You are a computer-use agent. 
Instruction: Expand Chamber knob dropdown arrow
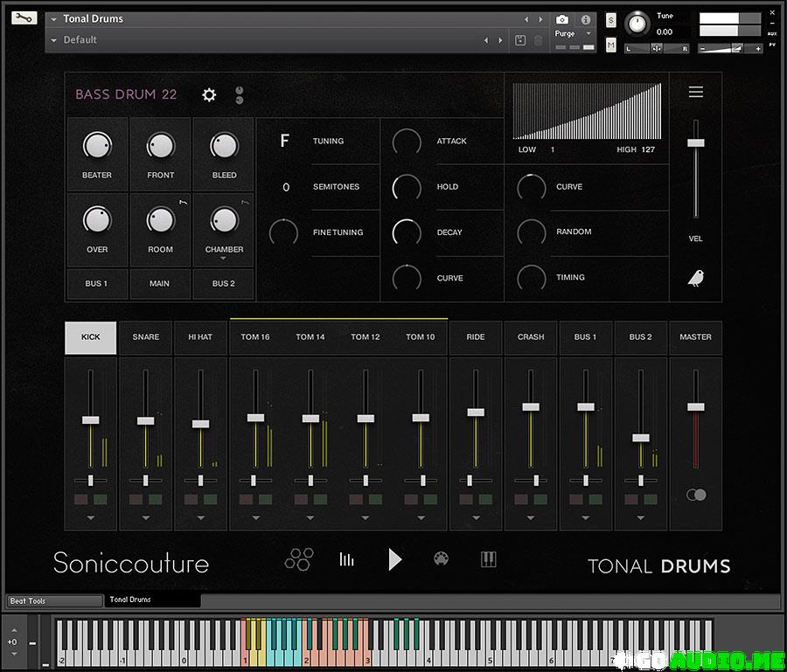point(224,259)
